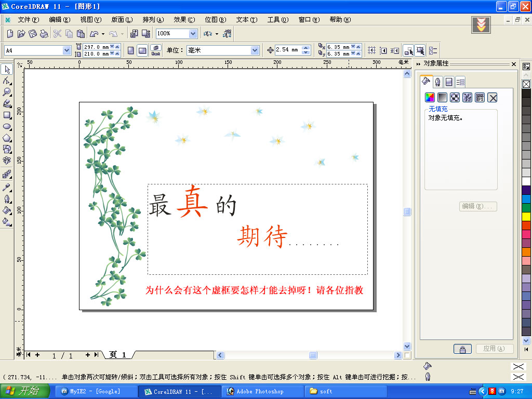Click the vertical scrollbar down arrow
Viewport: 532px width, 399px height.
pyautogui.click(x=407, y=347)
